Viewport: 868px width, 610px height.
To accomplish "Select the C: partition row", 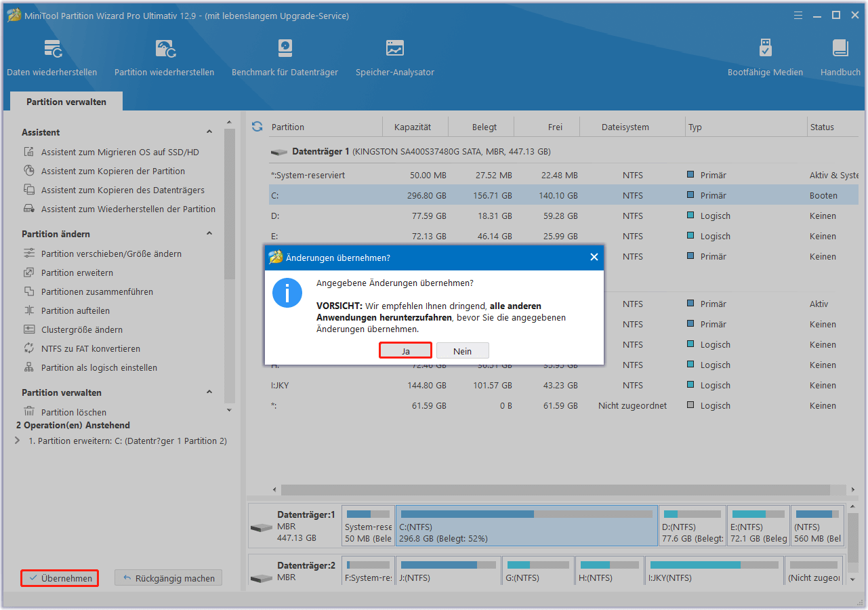I will pos(564,195).
